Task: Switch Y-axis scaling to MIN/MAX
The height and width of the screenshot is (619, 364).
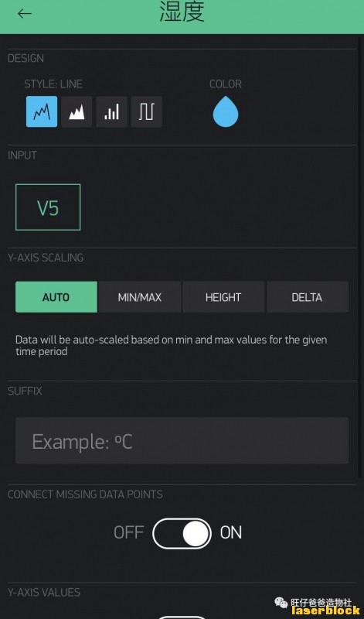Action: coord(140,297)
